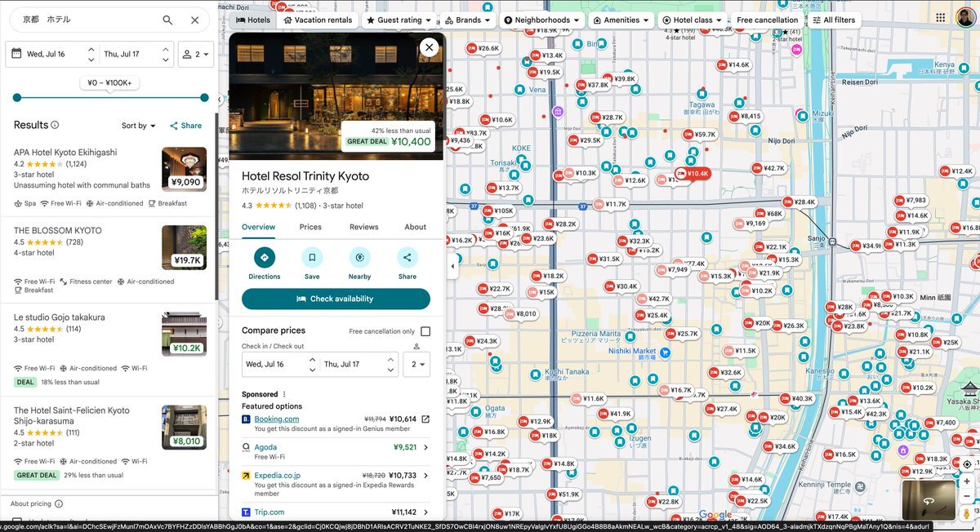
Task: Click the Nishiki Market map marker
Action: click(666, 352)
